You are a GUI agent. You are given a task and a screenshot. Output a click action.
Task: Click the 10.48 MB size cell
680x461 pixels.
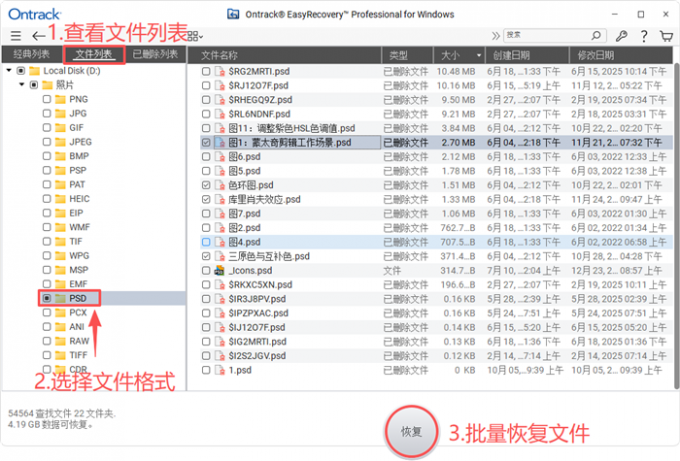point(456,72)
